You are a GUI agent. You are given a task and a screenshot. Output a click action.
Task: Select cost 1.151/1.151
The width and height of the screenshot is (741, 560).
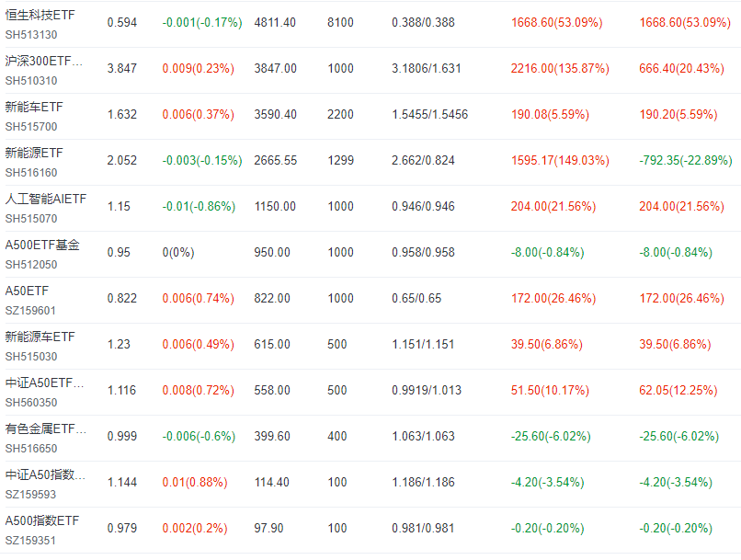[423, 345]
